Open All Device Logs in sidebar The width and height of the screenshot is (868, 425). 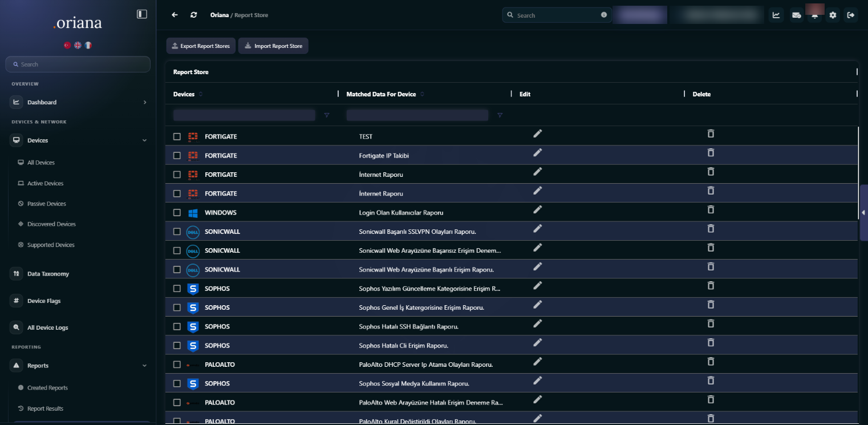[47, 327]
